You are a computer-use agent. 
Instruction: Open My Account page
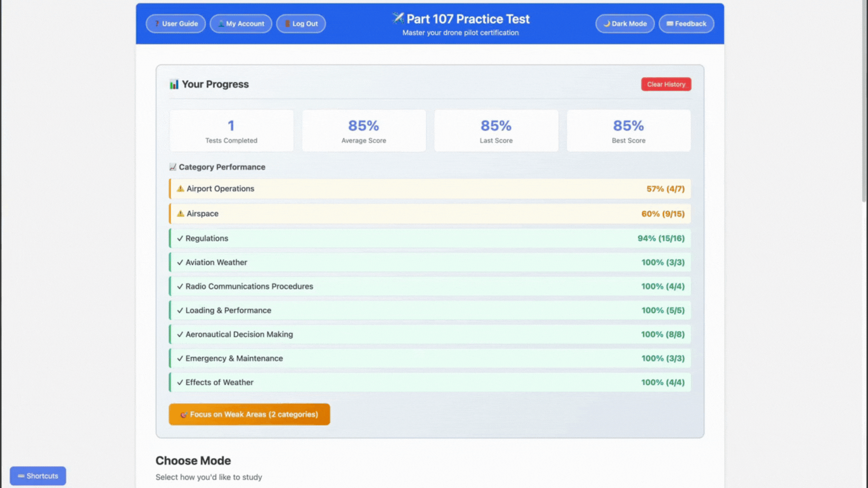pos(241,24)
